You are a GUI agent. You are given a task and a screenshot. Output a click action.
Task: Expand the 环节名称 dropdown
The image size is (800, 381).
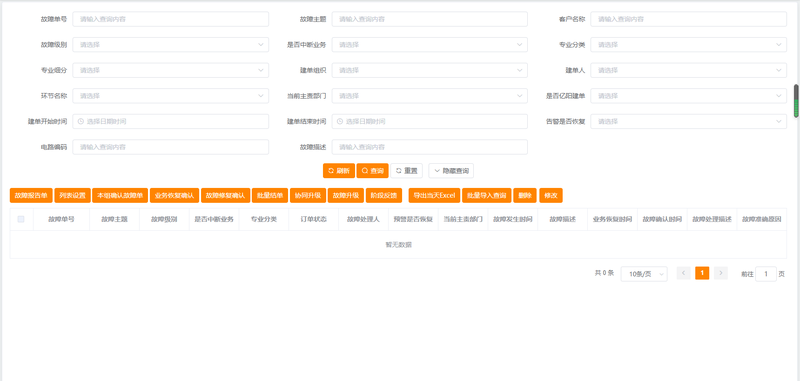(x=170, y=95)
